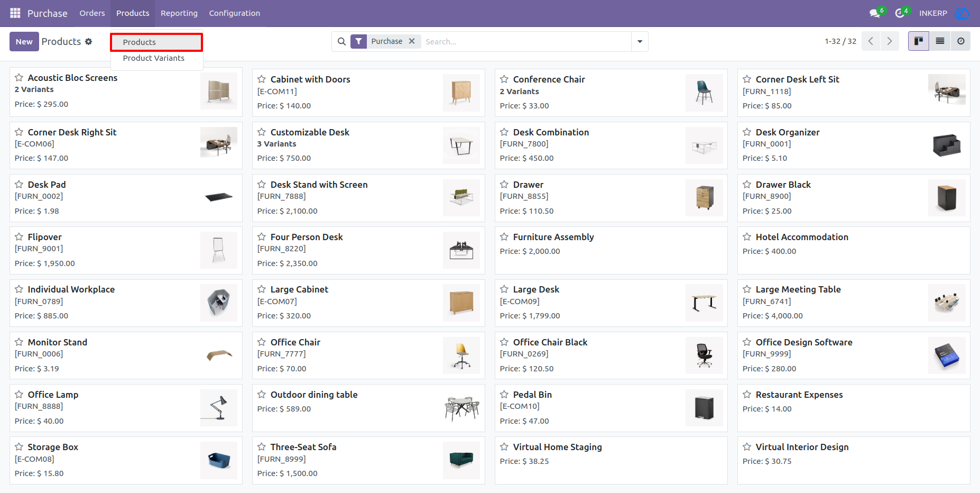
Task: Expand the search options dropdown arrow
Action: tap(640, 41)
